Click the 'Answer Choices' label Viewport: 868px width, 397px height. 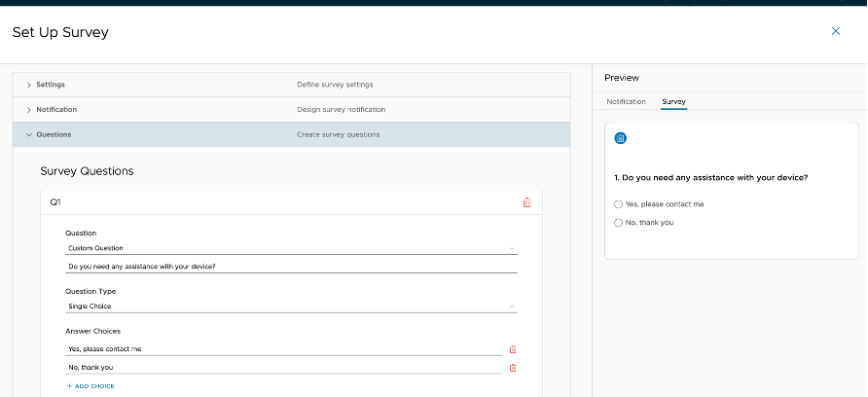point(93,331)
